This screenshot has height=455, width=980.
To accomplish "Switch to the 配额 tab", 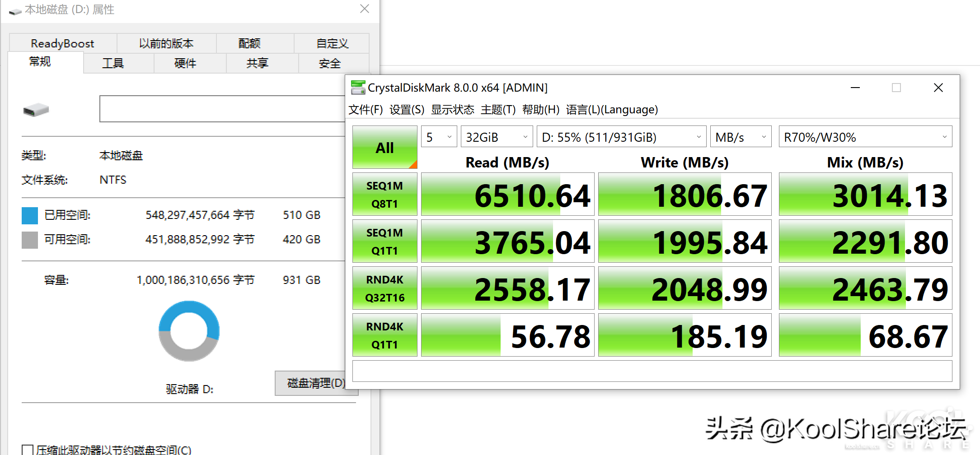I will pyautogui.click(x=255, y=43).
